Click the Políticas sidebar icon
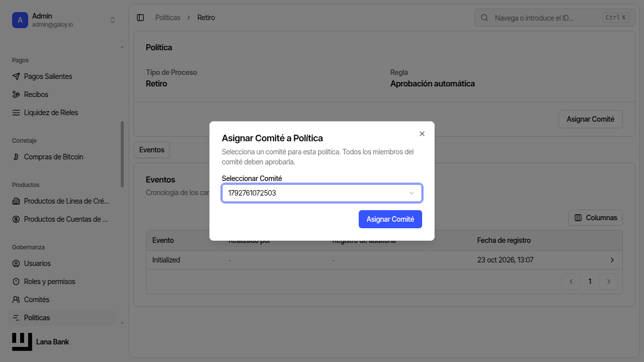Image resolution: width=644 pixels, height=362 pixels. (x=16, y=318)
